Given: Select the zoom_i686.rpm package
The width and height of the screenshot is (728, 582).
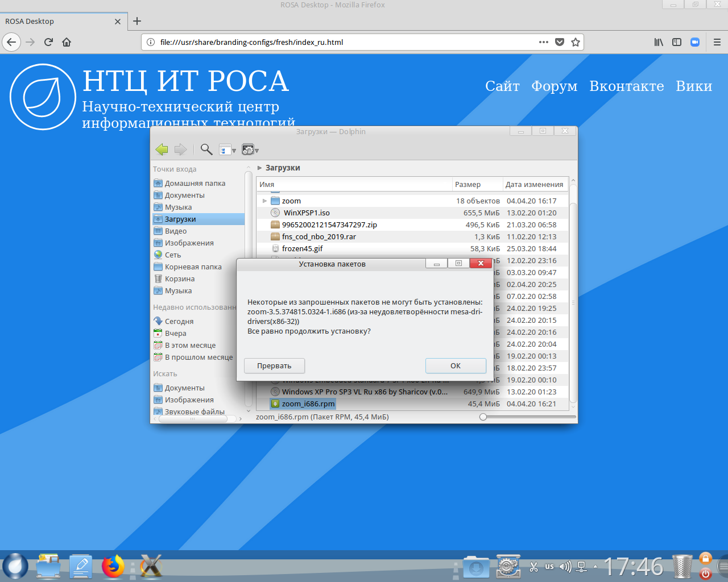Looking at the screenshot, I should 303,404.
